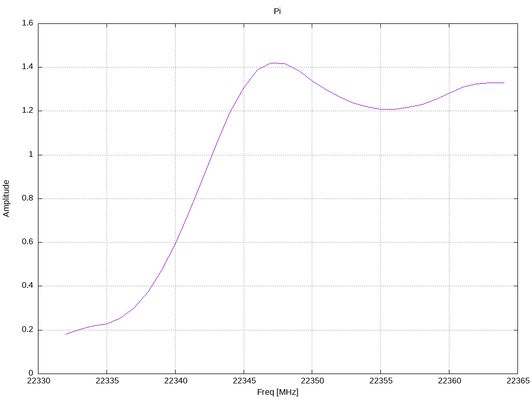Click y-axis tick label 0.4
This screenshot has height=399, width=532.
(28, 286)
